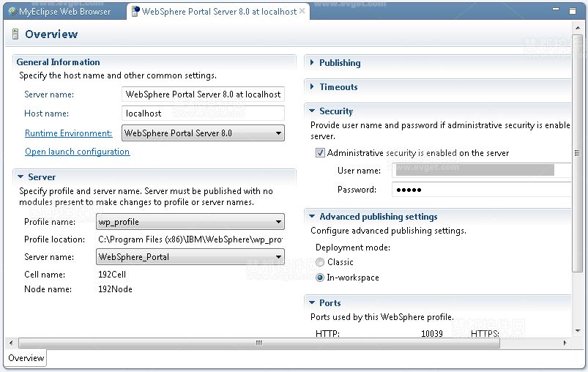Click the User name input field
588x372 pixels.
482,170
